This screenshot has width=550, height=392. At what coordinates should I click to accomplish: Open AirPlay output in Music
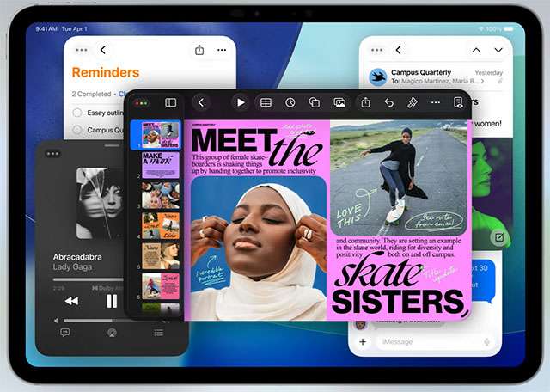coord(112,333)
